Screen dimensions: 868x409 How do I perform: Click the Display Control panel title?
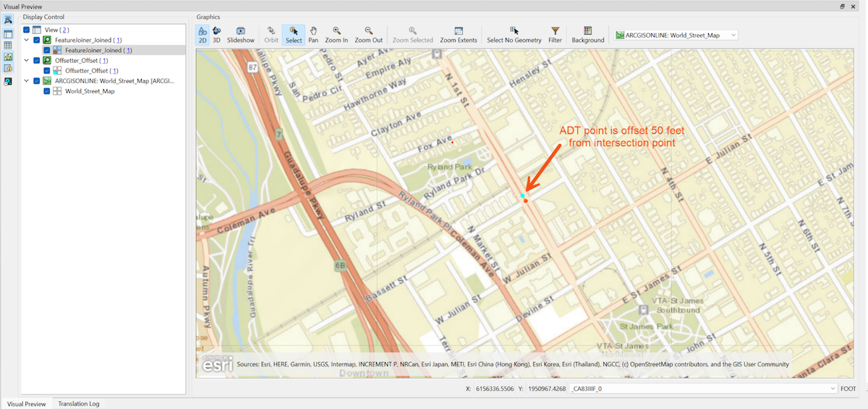[43, 17]
